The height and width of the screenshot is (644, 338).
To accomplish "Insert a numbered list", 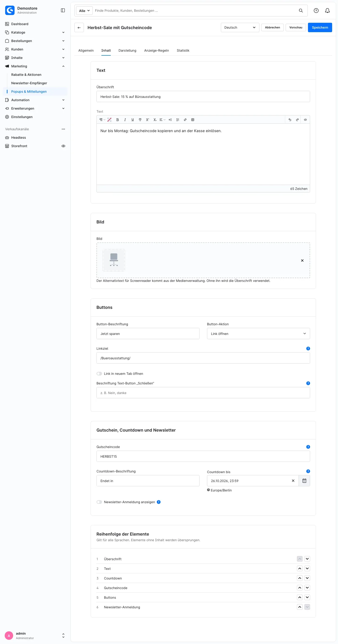I will pyautogui.click(x=178, y=120).
